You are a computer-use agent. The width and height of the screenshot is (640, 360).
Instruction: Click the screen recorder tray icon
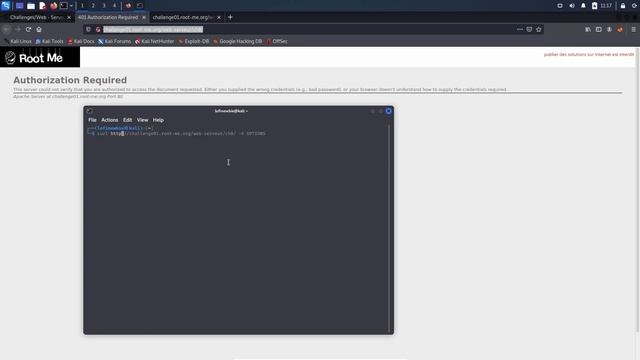560,6
